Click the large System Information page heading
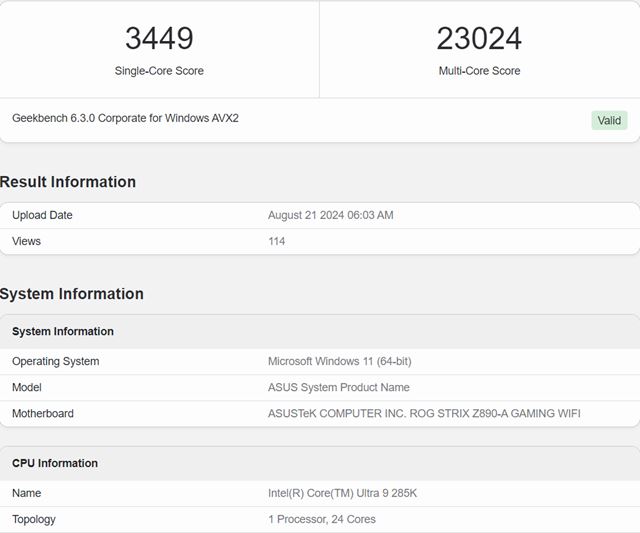Viewport: 640px width, 533px height. click(71, 294)
